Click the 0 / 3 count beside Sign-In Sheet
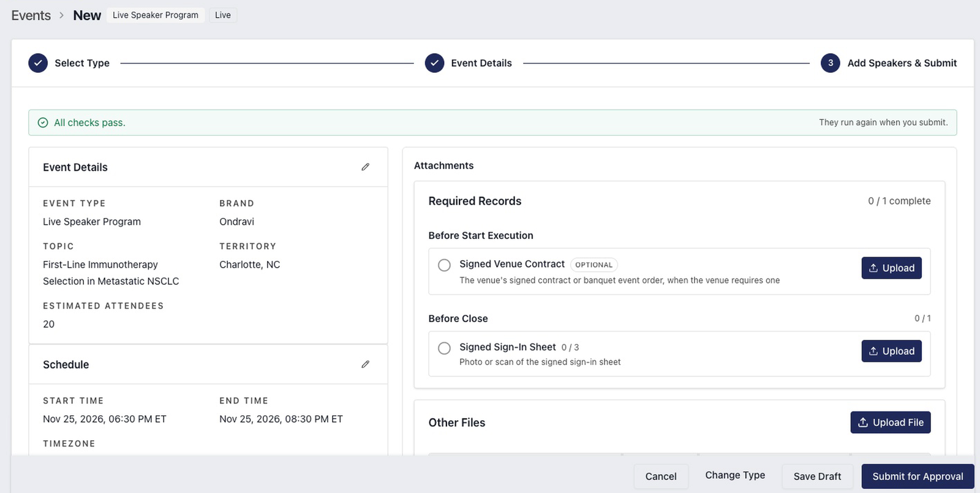The image size is (980, 493). [570, 347]
